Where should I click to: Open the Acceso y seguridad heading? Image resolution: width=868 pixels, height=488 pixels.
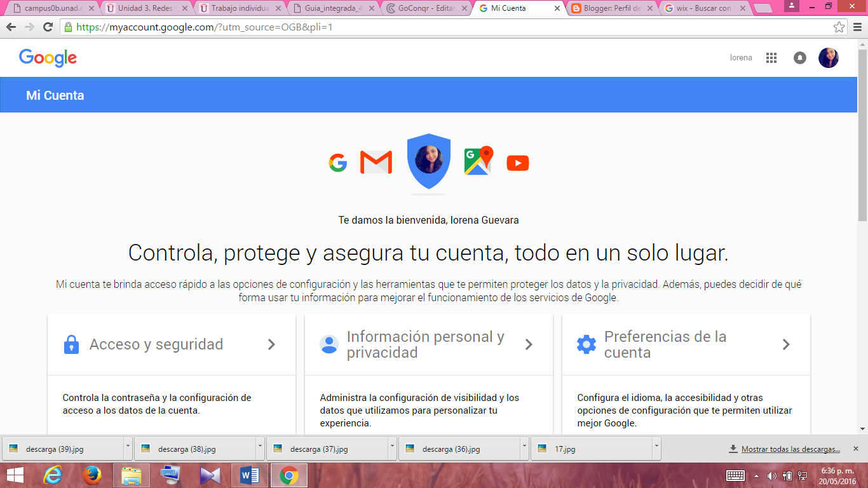pos(156,344)
